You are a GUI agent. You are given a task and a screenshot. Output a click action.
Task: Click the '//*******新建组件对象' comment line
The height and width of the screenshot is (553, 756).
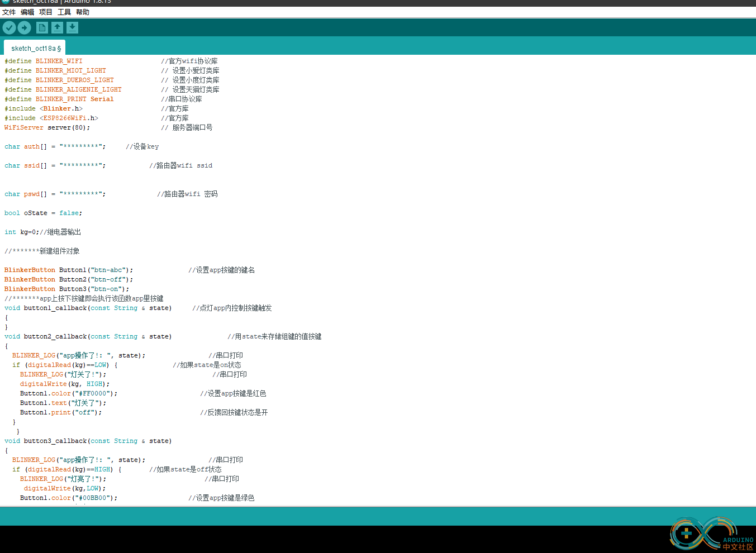pos(42,251)
